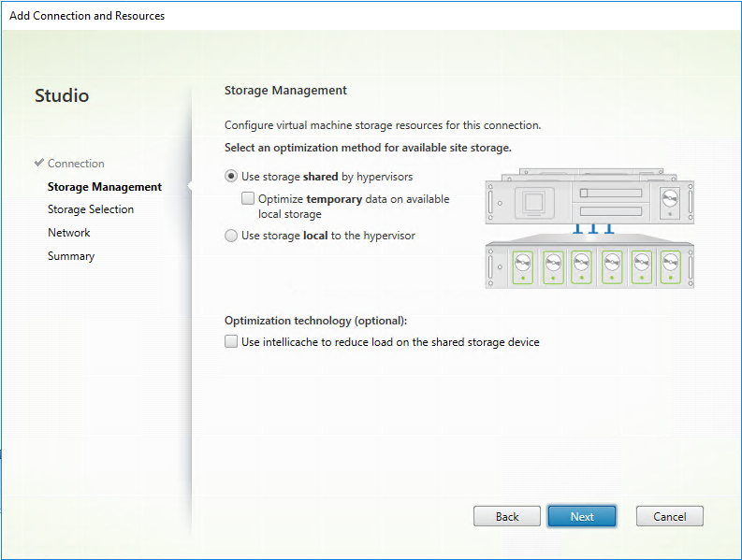Image resolution: width=742 pixels, height=560 pixels.
Task: Select Use storage local to the hypervisor
Action: click(x=231, y=236)
